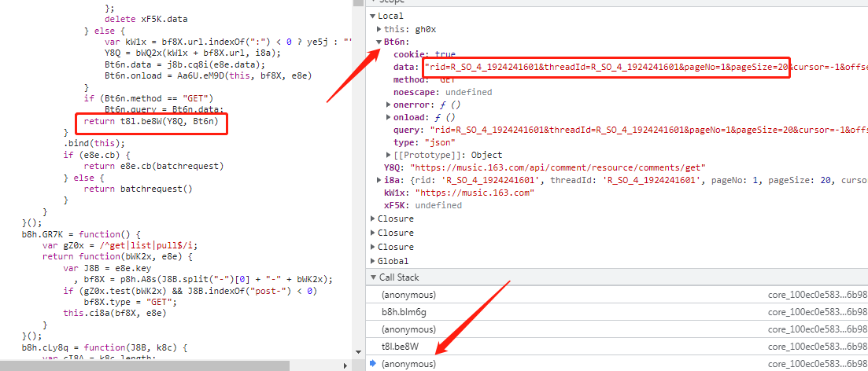Collapse the Bt6n object

(x=379, y=42)
